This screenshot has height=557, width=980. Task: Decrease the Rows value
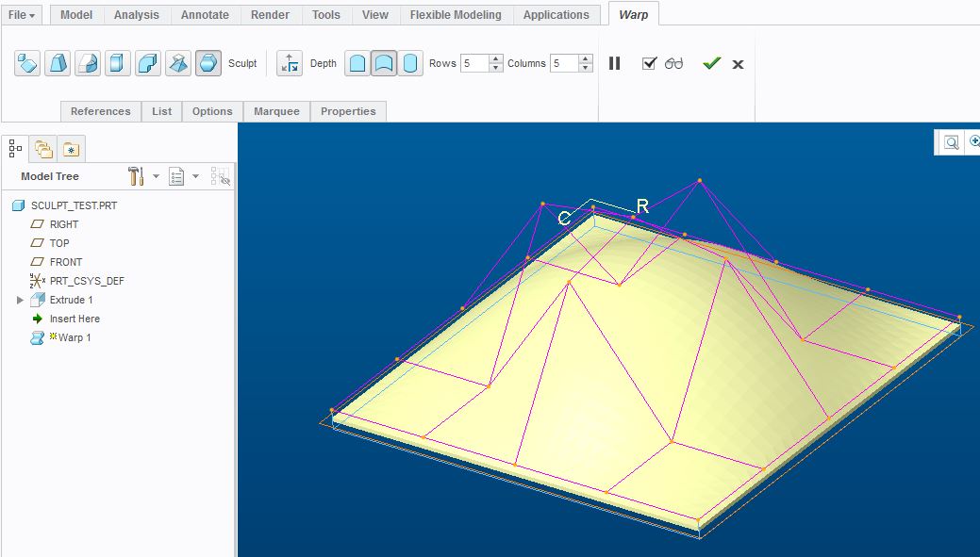[x=495, y=68]
